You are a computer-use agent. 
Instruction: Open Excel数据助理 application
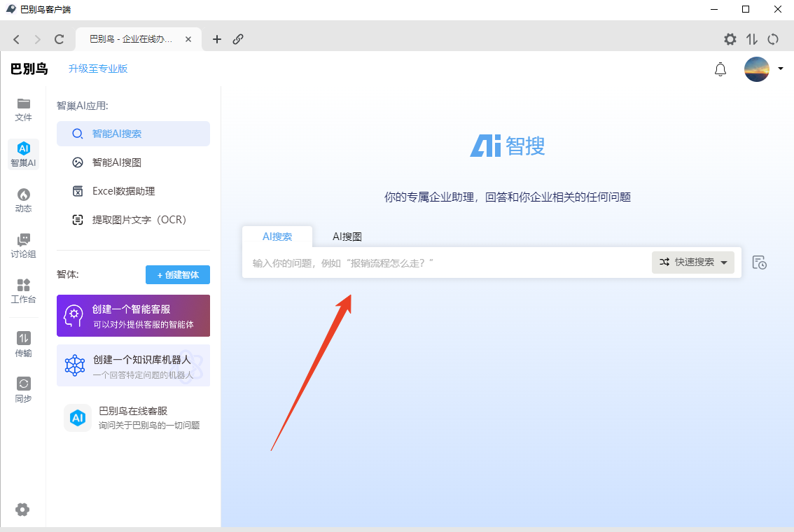[133, 191]
